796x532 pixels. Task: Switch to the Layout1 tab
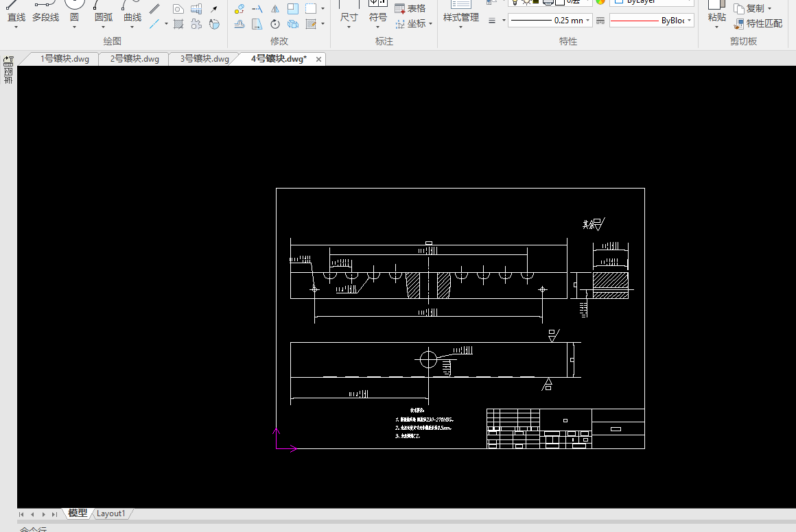coord(110,513)
